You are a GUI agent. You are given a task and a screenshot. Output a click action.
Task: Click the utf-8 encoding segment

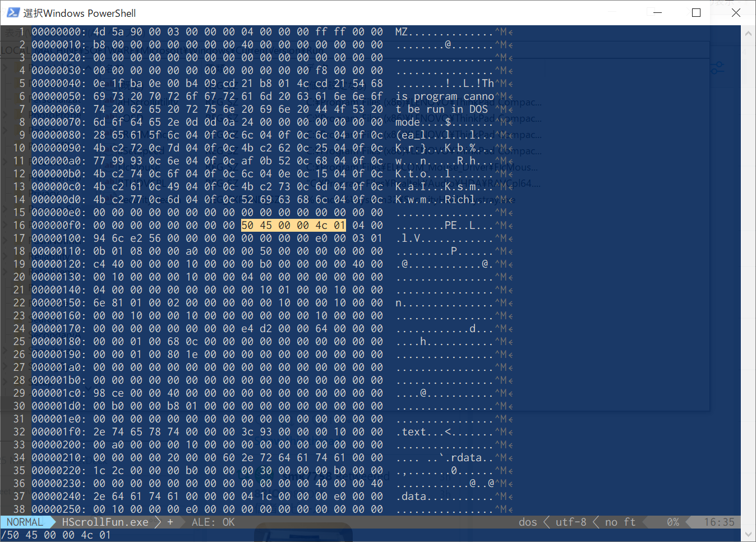pos(570,522)
